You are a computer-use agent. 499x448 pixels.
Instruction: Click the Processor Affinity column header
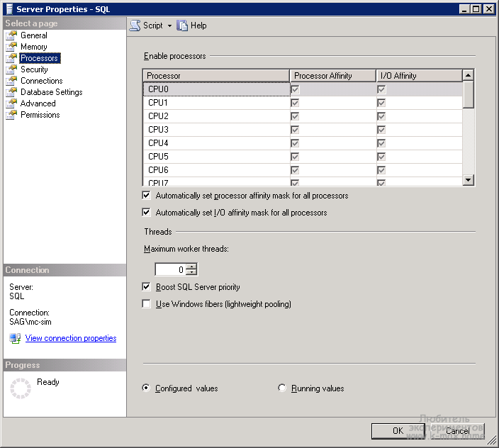(x=333, y=76)
